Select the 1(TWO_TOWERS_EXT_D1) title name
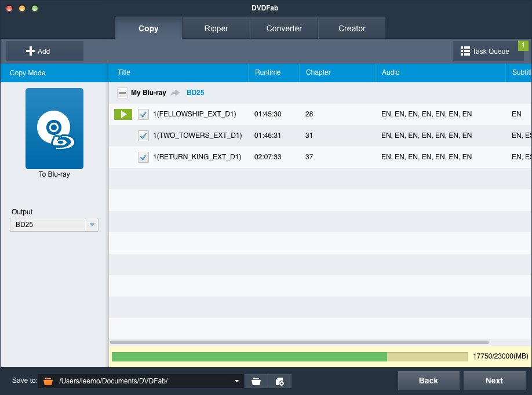The image size is (532, 395). coord(198,136)
